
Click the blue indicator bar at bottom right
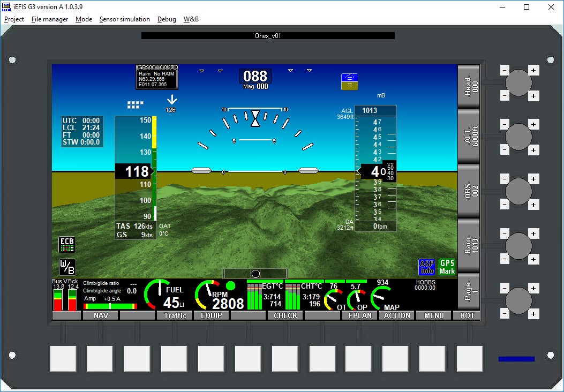(x=516, y=359)
